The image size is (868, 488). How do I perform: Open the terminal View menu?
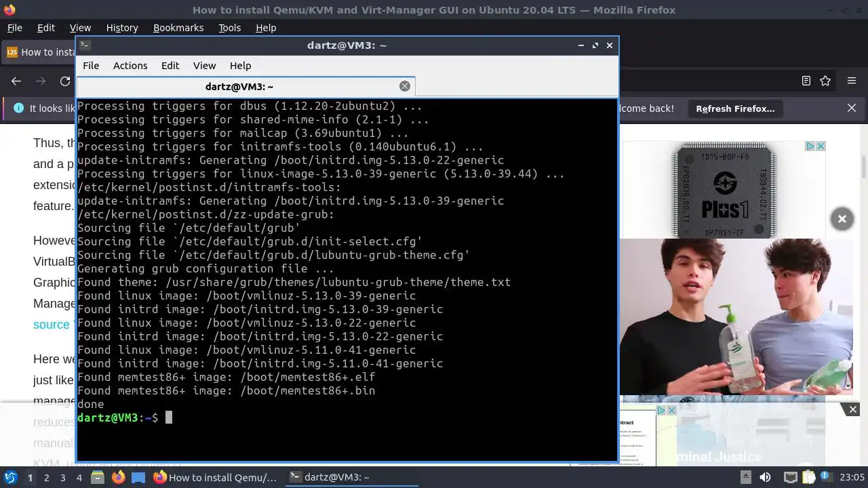[204, 66]
